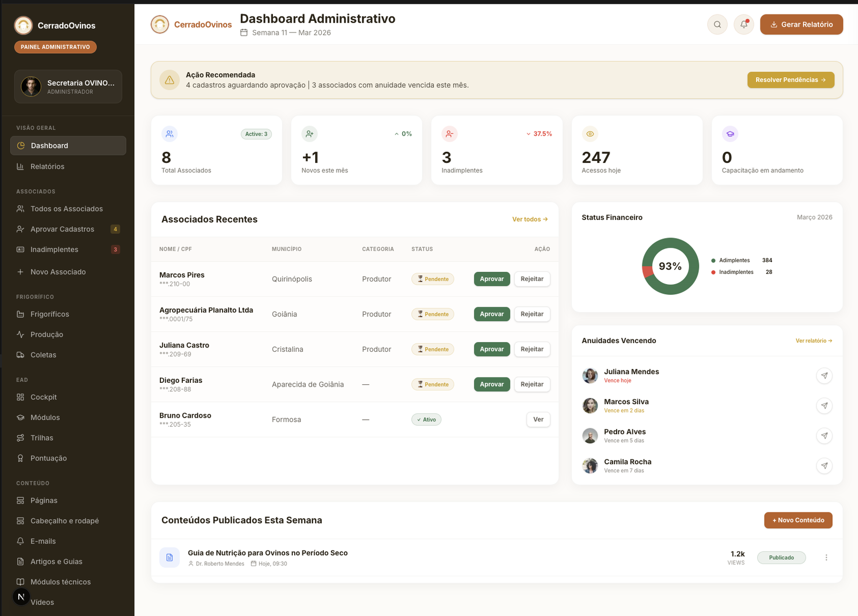Reject Agropecuária Planalto Ltda registration
The height and width of the screenshot is (616, 858).
tap(532, 314)
